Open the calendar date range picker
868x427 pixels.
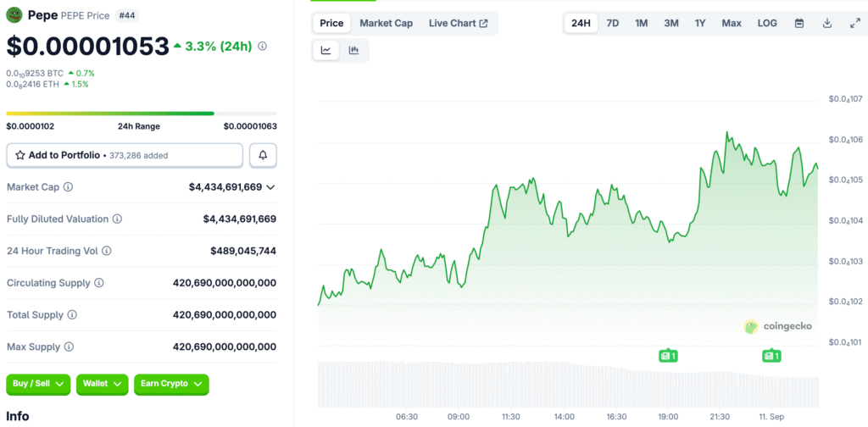(799, 23)
